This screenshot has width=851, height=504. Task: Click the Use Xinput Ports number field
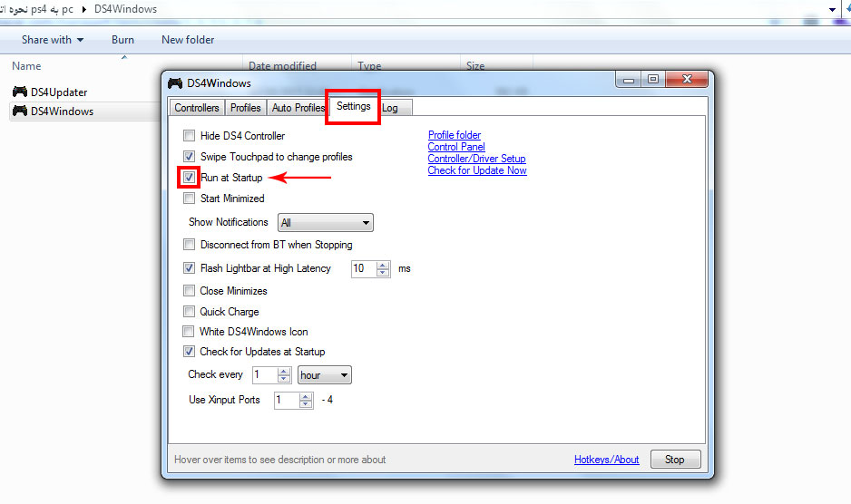pyautogui.click(x=286, y=401)
